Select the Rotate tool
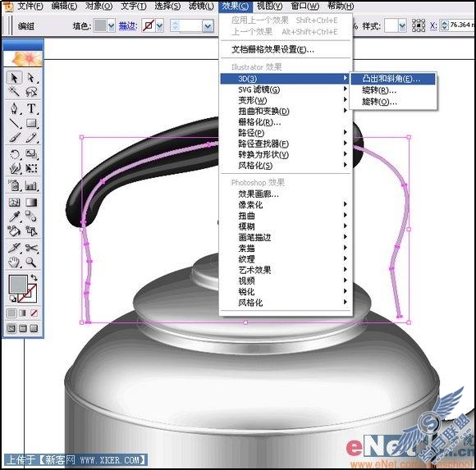Image resolution: width=476 pixels, height=470 pixels. (x=14, y=154)
